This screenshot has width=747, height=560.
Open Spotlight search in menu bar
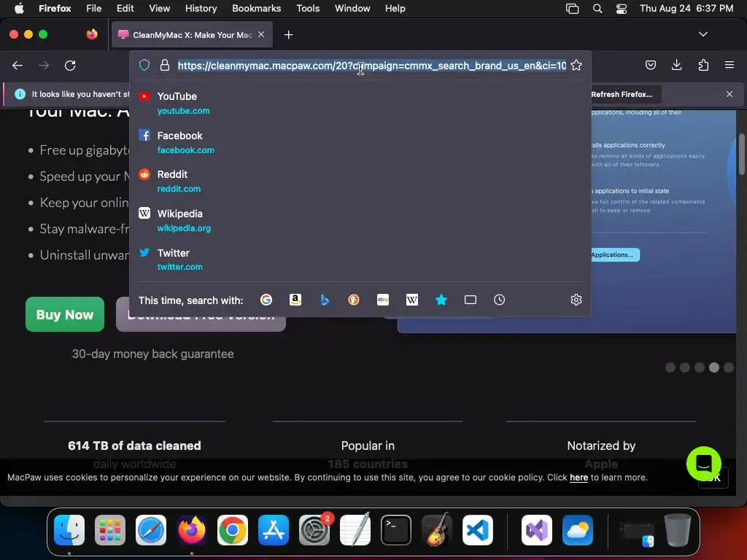coord(597,8)
